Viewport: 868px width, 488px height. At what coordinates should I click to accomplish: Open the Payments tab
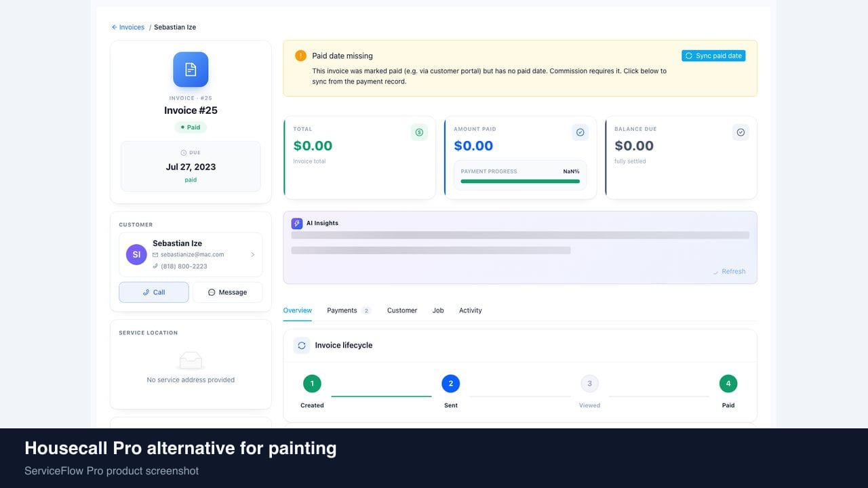tap(349, 310)
